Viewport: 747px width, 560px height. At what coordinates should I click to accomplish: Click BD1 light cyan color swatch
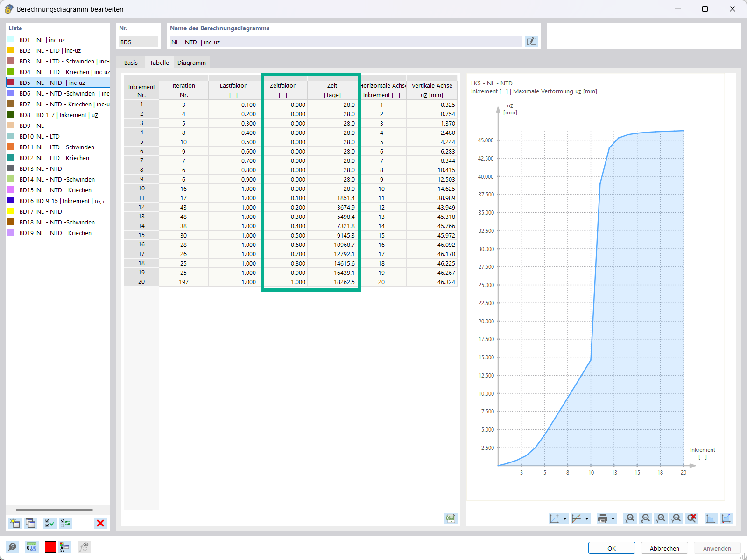(11, 40)
